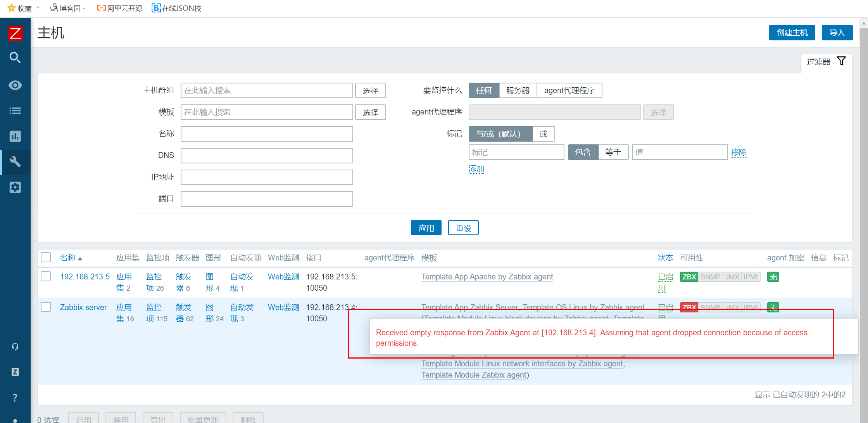This screenshot has height=423, width=868.
Task: Open the Reports bar chart icon
Action: click(15, 136)
